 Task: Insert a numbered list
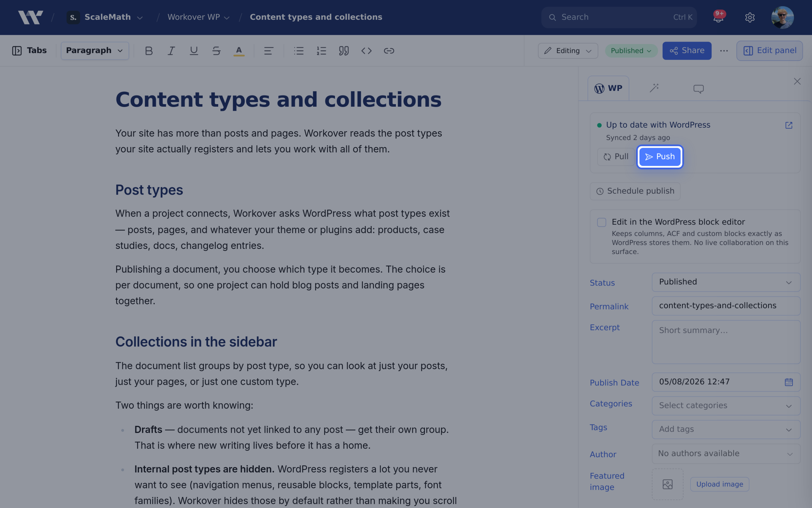click(321, 51)
